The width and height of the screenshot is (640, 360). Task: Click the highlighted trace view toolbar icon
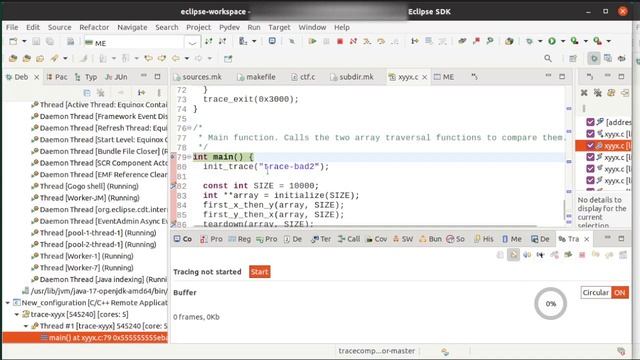513,255
